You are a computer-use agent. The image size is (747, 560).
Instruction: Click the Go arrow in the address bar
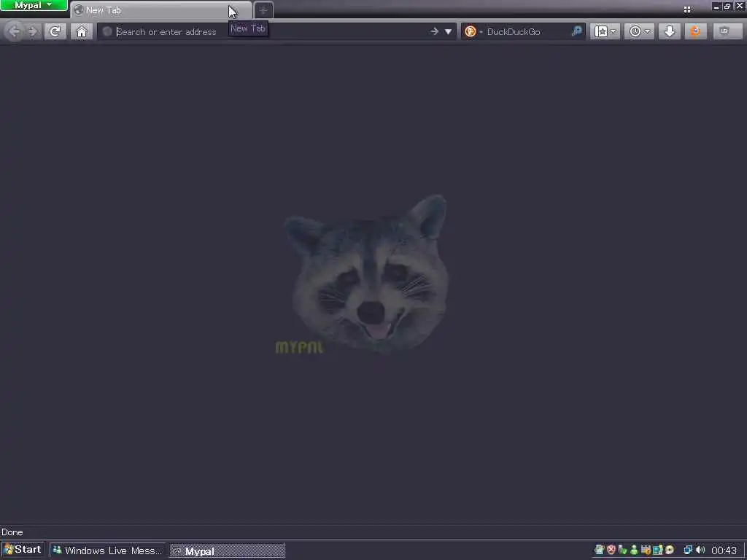(434, 31)
